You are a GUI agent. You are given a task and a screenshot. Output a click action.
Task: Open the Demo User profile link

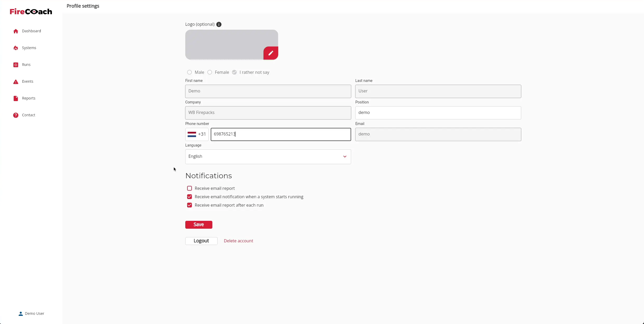[x=31, y=313]
